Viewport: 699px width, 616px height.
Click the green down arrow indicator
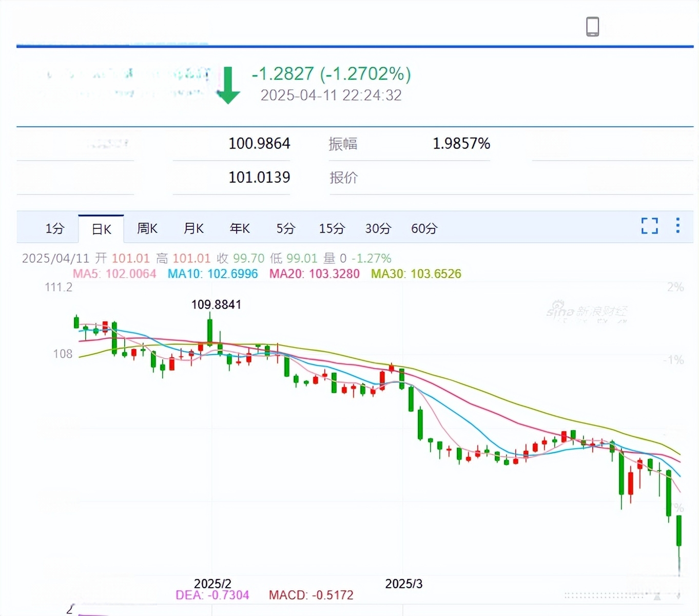click(228, 85)
